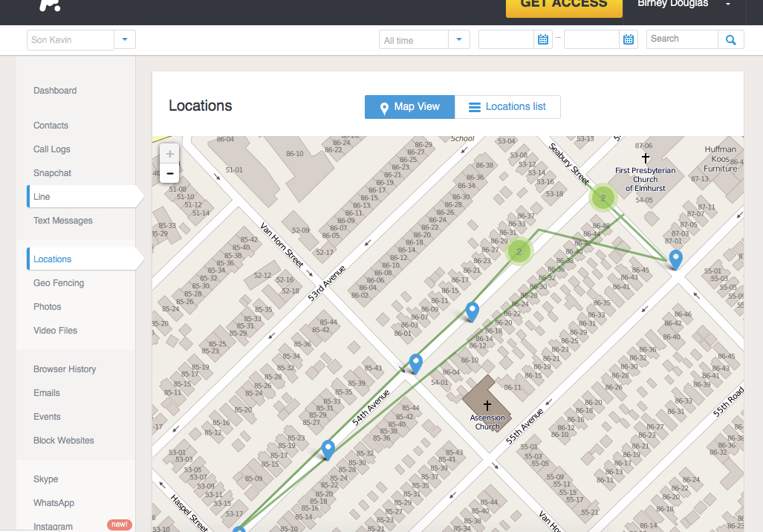The height and width of the screenshot is (532, 763).
Task: Select the Map View tab
Action: tap(409, 107)
